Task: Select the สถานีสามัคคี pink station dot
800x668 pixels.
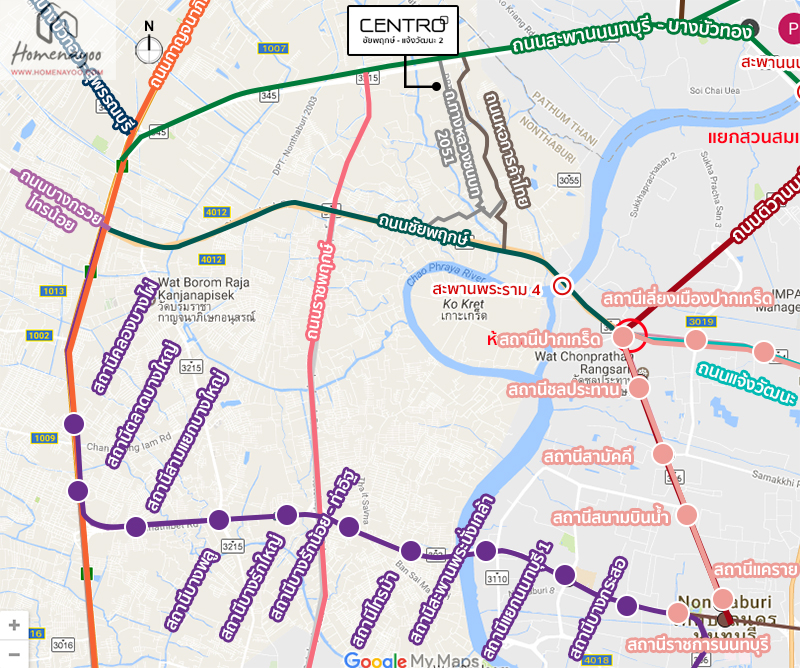Action: click(663, 454)
